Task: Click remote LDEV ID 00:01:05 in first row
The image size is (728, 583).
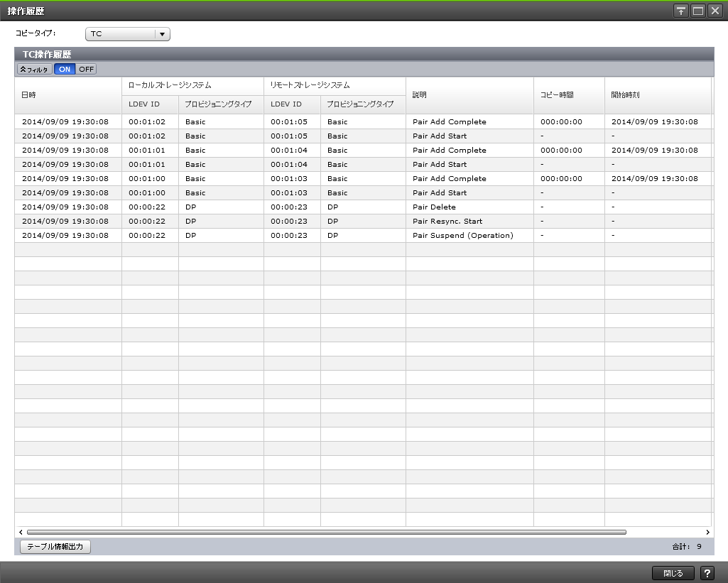Action: coord(289,121)
